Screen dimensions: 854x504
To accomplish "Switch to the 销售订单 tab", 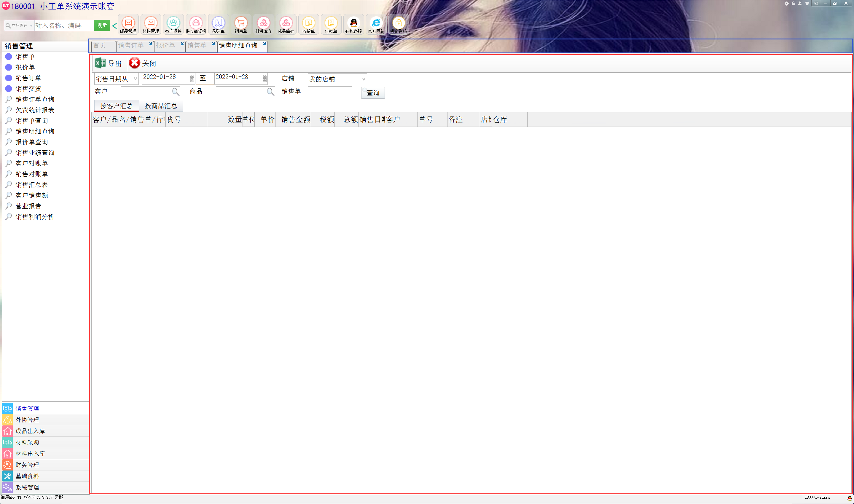I will (x=131, y=46).
